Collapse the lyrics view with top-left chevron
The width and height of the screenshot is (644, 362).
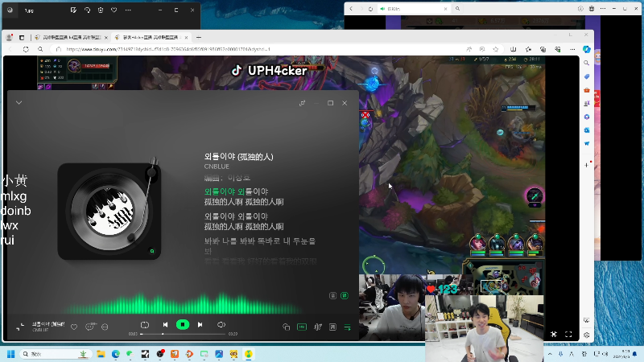[19, 103]
